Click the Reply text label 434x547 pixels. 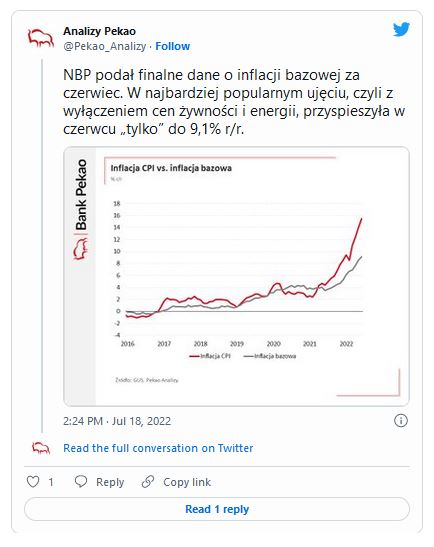tap(110, 482)
